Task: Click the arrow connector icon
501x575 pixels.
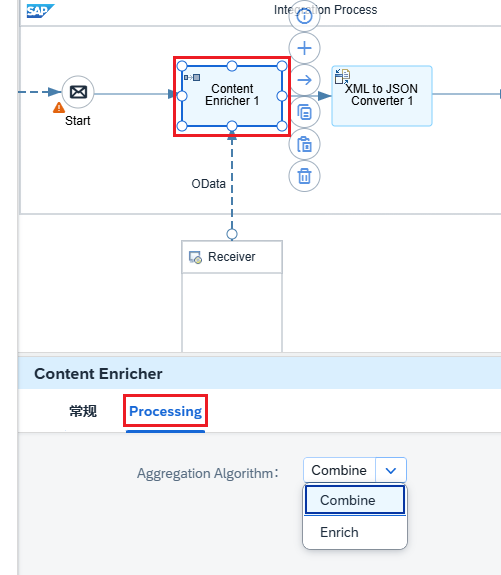Action: click(x=304, y=80)
